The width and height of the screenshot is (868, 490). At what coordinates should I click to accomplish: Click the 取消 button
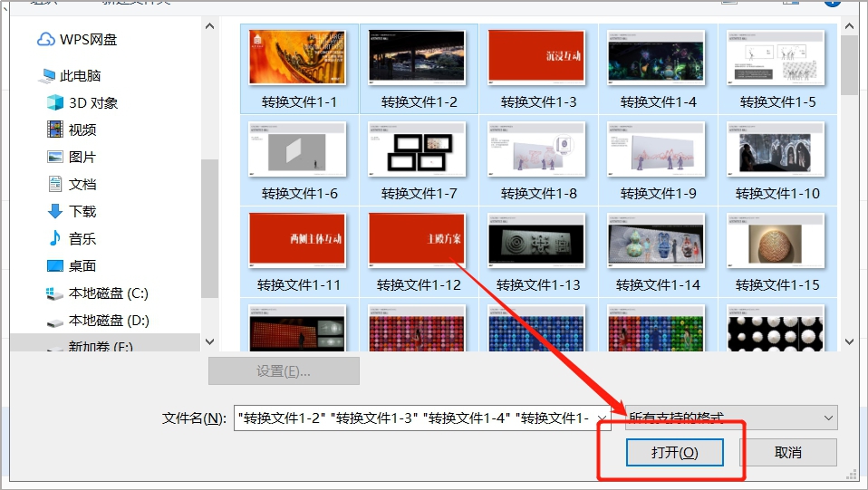click(788, 452)
